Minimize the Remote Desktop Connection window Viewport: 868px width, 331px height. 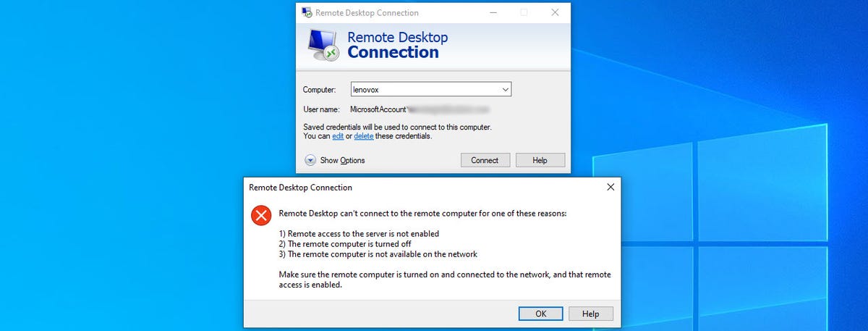493,12
